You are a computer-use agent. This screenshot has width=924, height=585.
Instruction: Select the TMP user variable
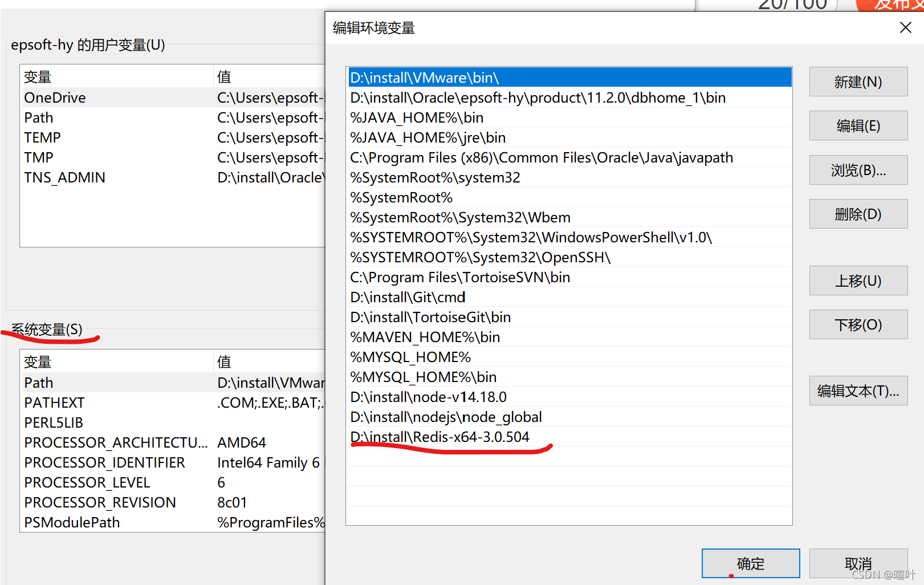point(173,157)
